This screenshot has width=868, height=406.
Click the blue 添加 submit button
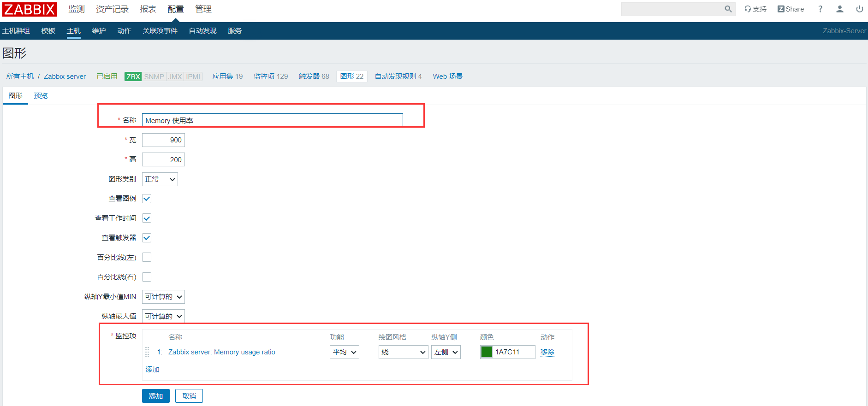pos(156,396)
